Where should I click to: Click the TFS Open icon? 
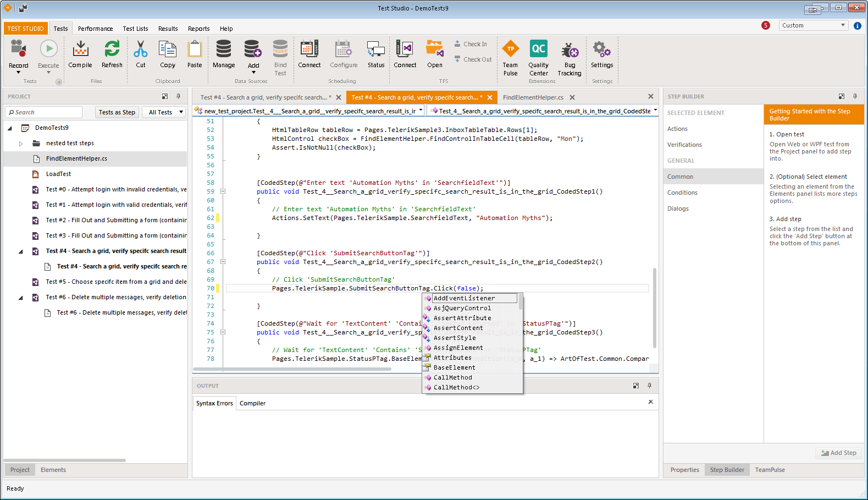[435, 49]
